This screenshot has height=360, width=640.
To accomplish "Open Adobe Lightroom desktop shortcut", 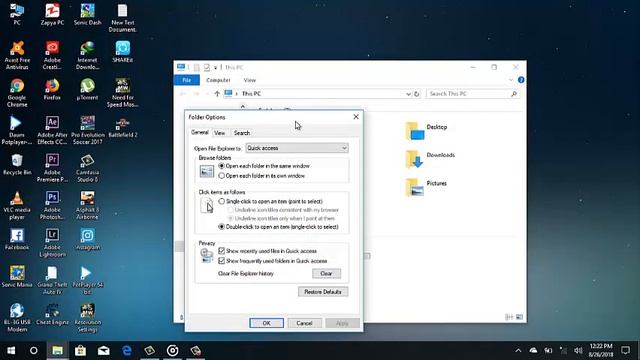I will coord(52,243).
